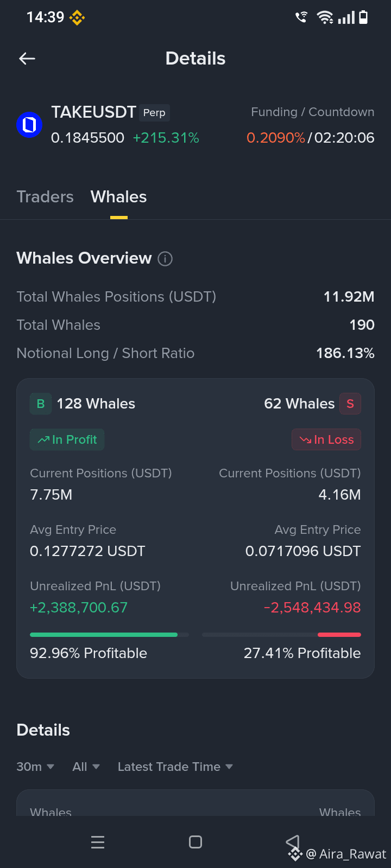Viewport: 391px width, 868px height.
Task: Tap the red 27.41% profitable progress bar
Action: point(281,635)
